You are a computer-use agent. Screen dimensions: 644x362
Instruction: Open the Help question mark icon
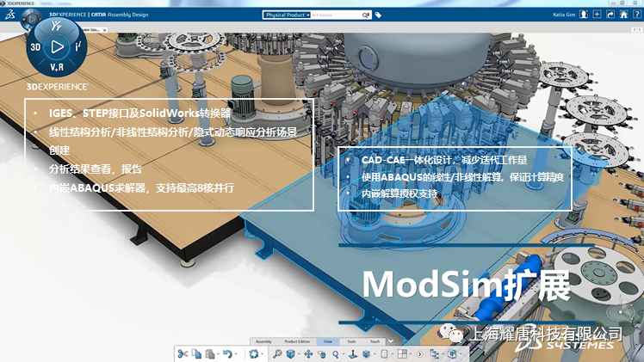[x=636, y=15]
